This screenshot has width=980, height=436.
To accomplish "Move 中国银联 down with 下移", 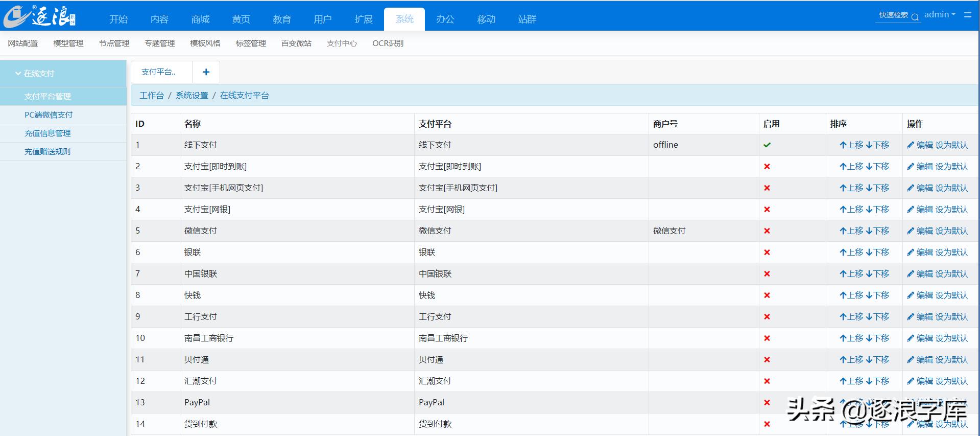I will click(x=877, y=274).
